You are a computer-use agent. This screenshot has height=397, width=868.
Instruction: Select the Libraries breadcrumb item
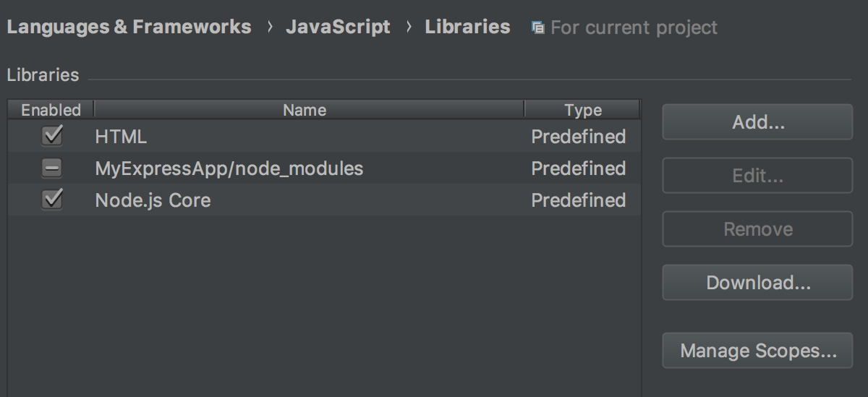(x=467, y=27)
